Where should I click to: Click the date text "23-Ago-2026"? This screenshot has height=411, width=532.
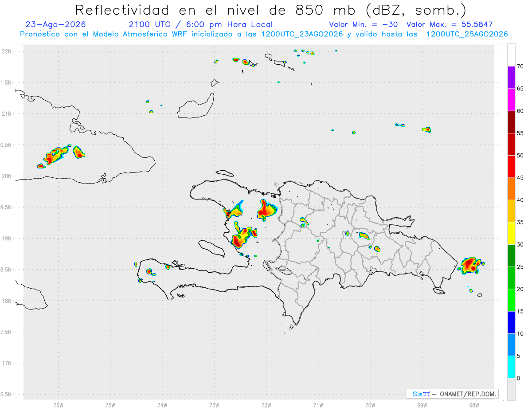pos(56,24)
